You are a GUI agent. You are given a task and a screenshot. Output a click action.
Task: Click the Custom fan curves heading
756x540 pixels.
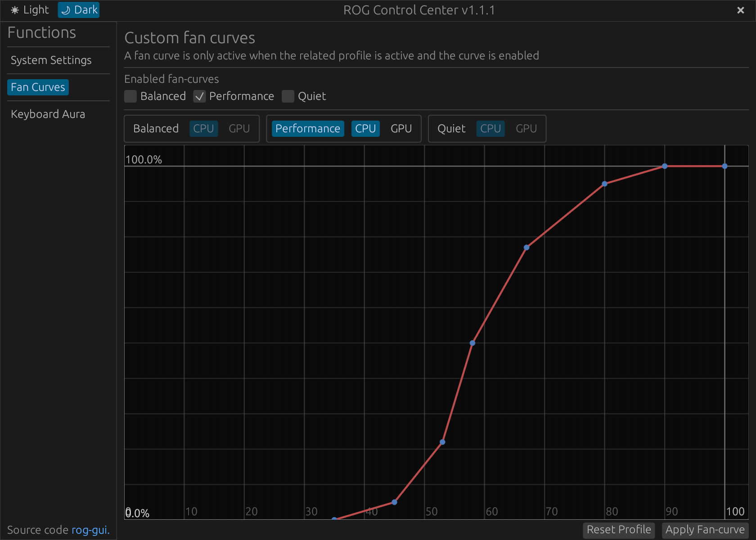pyautogui.click(x=190, y=38)
